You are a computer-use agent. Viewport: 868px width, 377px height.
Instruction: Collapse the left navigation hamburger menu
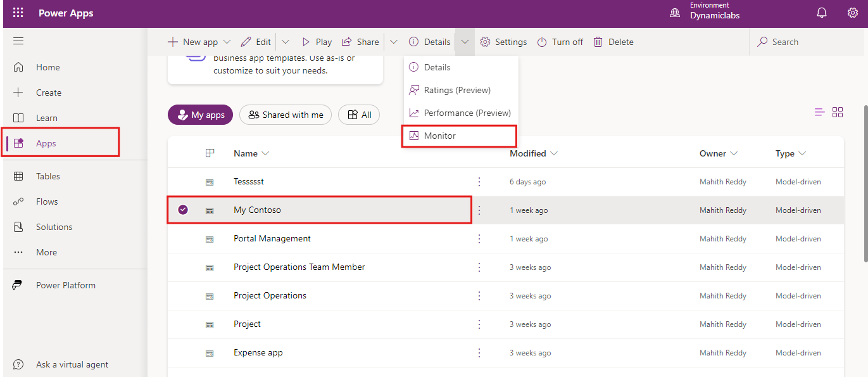18,42
